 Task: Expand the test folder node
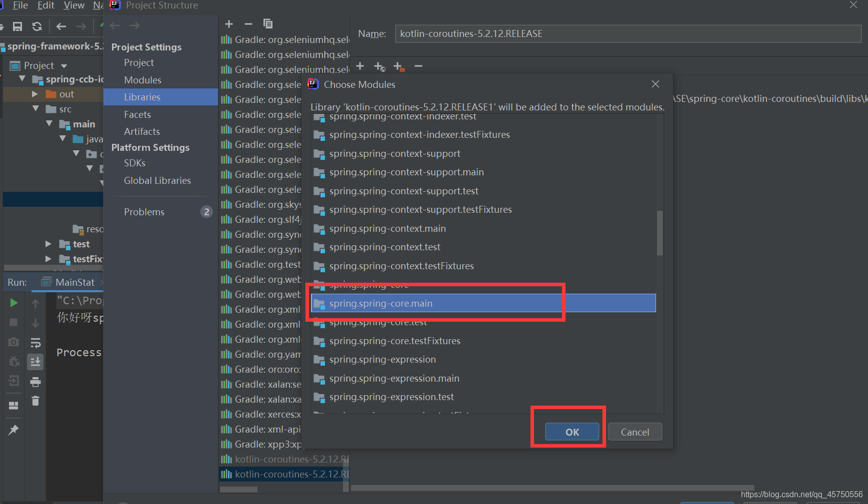point(48,244)
